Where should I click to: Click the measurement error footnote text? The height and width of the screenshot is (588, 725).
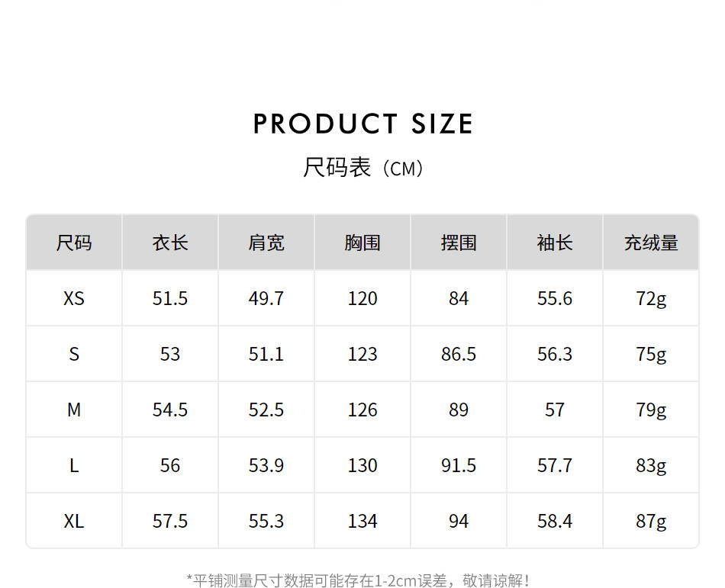coord(359,580)
